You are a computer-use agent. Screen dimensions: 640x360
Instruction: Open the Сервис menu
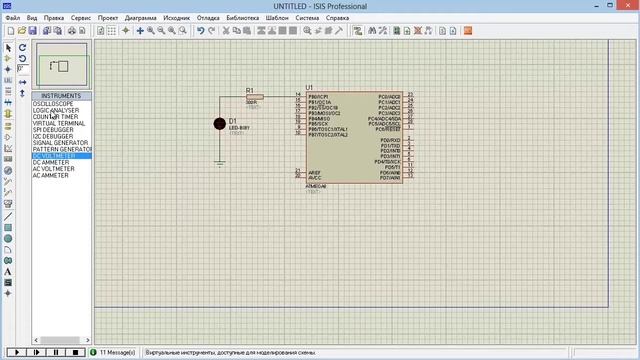(81, 18)
